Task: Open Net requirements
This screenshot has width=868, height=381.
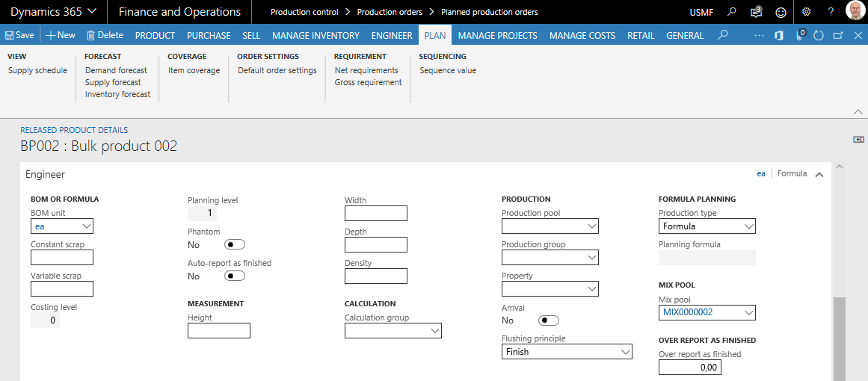Action: pos(366,70)
